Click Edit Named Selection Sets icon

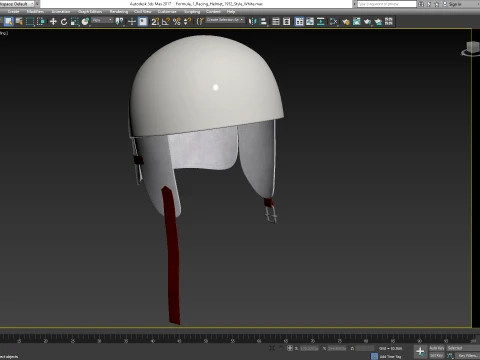[200, 22]
